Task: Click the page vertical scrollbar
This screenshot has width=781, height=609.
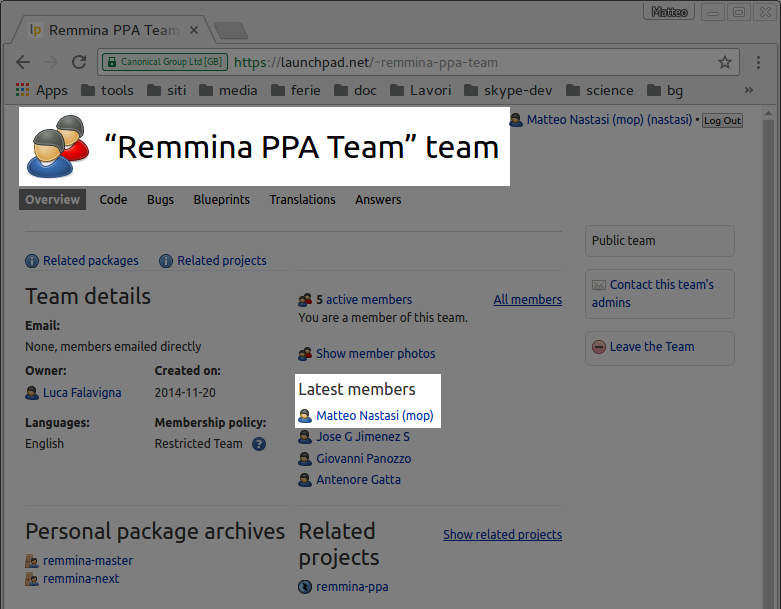Action: click(x=768, y=364)
